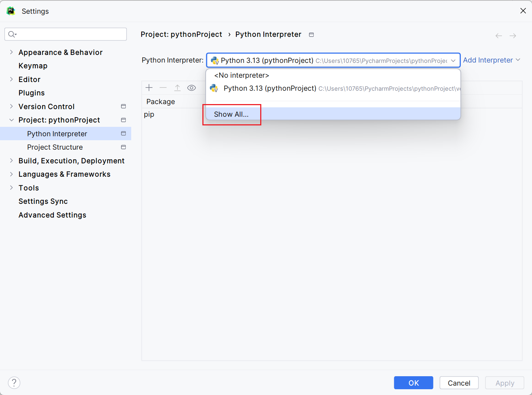Open the Add Interpreter dropdown
Viewport: 532px width, 395px height.
492,60
